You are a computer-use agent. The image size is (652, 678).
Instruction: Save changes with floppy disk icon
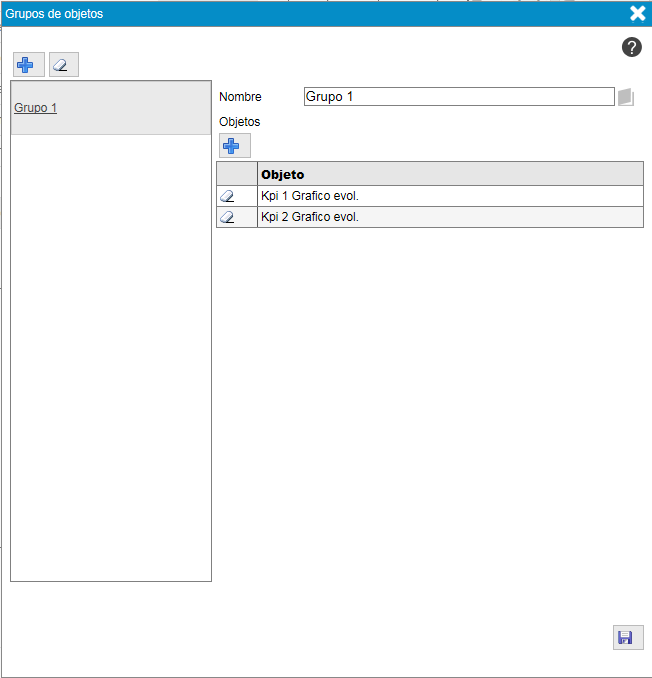[x=626, y=638]
